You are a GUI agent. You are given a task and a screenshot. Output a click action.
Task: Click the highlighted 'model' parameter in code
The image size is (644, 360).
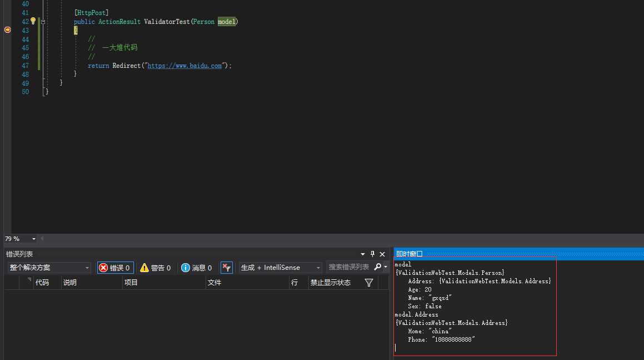(227, 22)
